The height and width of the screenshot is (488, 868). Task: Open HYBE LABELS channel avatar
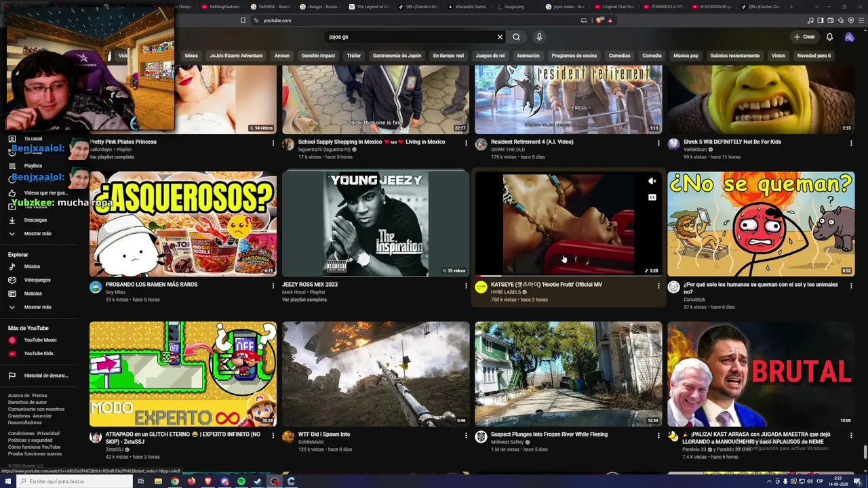[x=481, y=287]
